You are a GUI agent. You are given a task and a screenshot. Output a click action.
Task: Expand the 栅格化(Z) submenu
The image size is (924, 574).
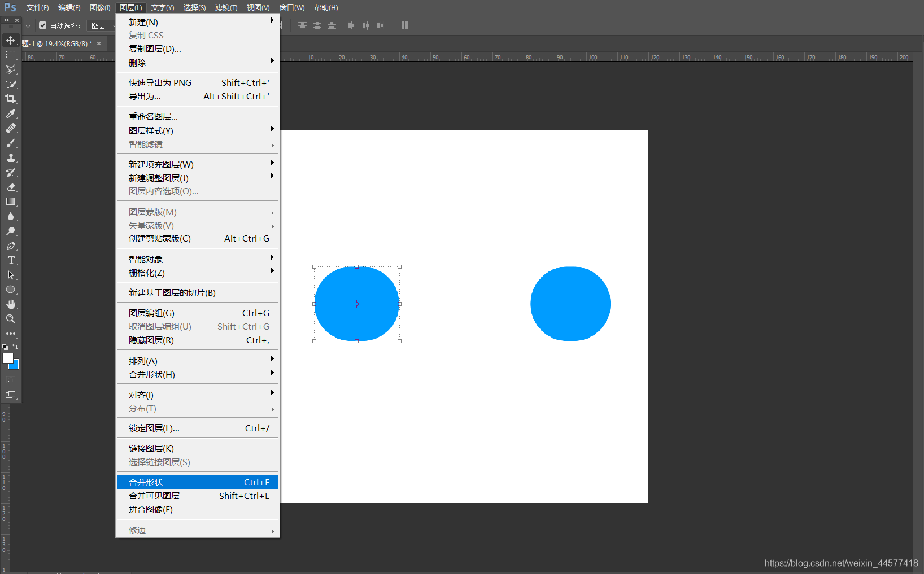[x=198, y=273]
